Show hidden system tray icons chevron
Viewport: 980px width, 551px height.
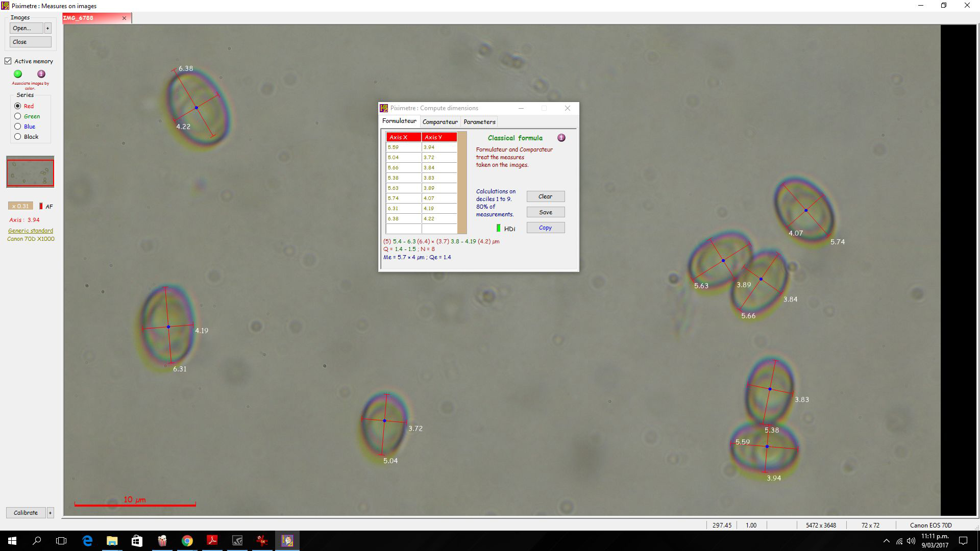886,541
